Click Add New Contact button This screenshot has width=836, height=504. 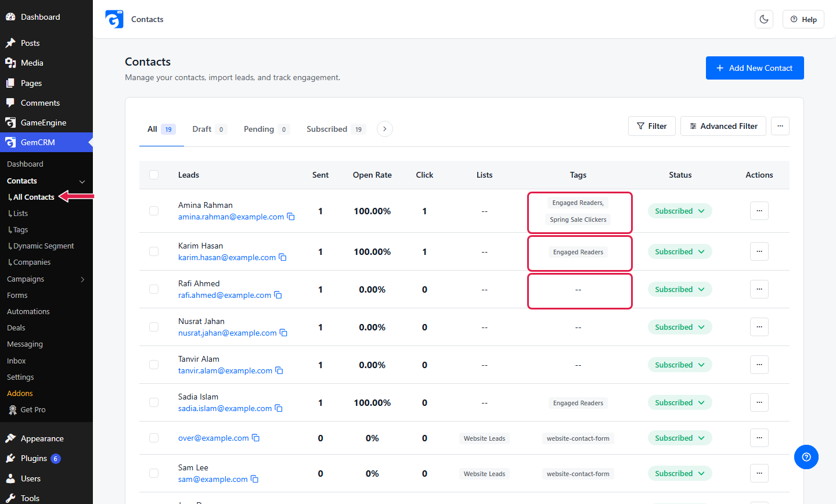[755, 68]
